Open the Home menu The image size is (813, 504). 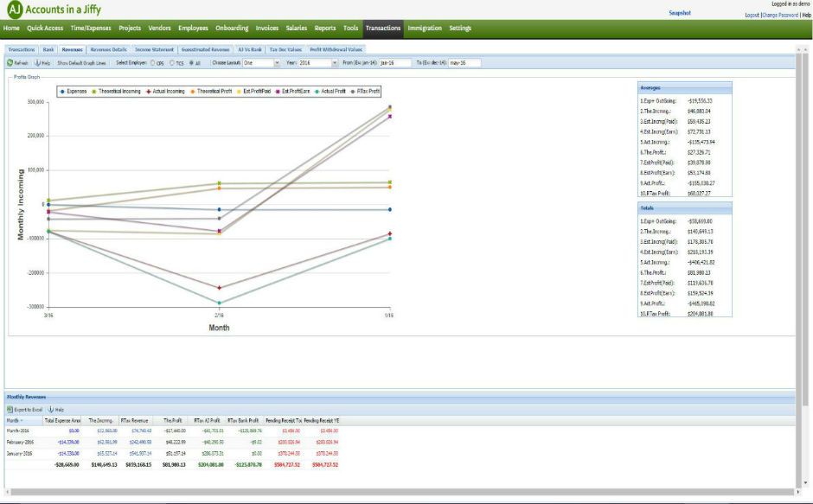(x=11, y=28)
